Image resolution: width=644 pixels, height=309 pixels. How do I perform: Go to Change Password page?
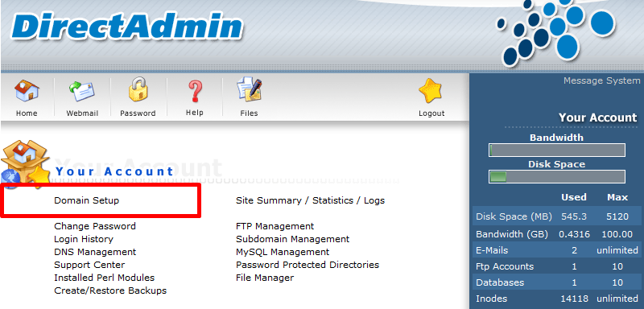pos(95,226)
